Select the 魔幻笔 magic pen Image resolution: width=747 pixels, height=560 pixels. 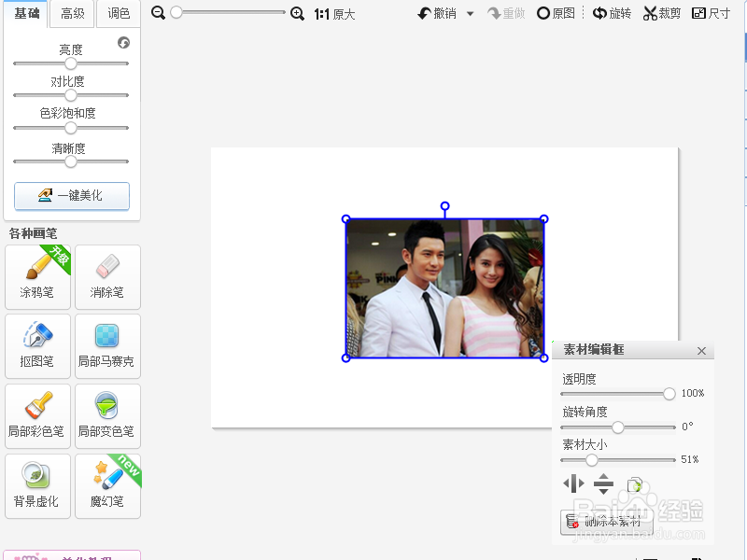[107, 486]
